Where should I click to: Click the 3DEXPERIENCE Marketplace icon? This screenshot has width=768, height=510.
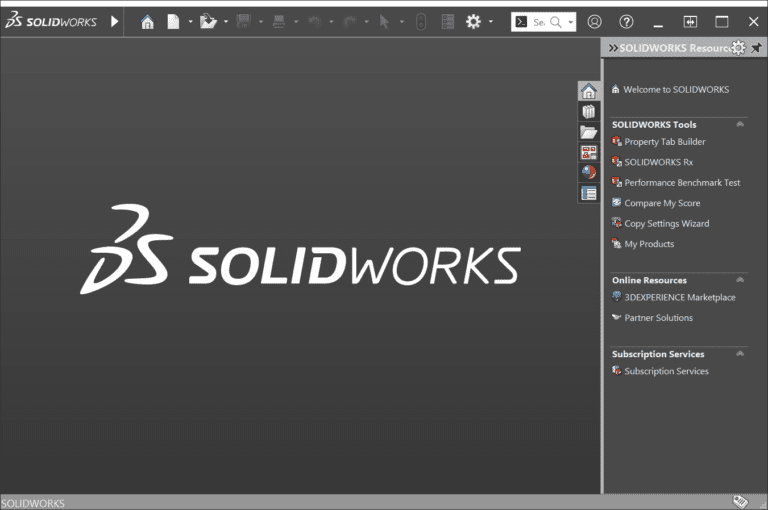coord(617,296)
